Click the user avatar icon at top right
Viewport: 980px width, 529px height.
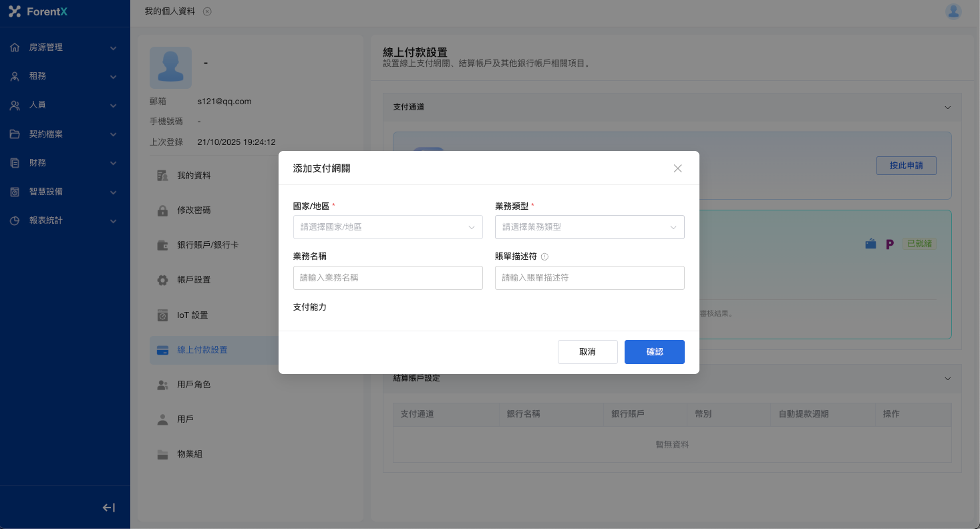coord(953,11)
